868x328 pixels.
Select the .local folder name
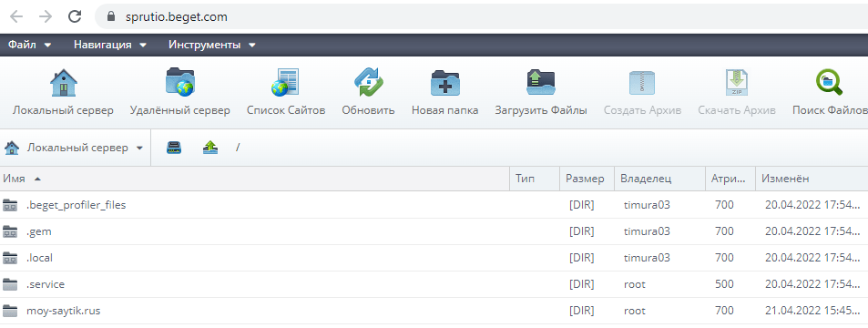[39, 258]
